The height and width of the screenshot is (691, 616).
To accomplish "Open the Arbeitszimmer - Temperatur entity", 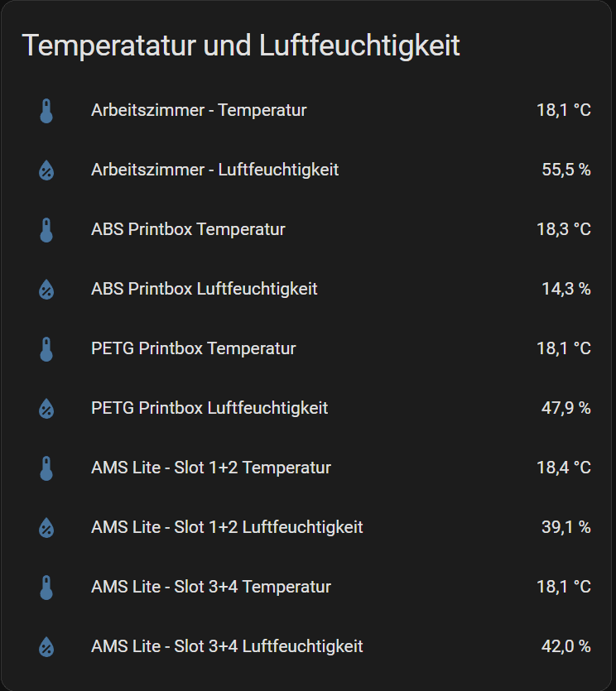I will [199, 110].
